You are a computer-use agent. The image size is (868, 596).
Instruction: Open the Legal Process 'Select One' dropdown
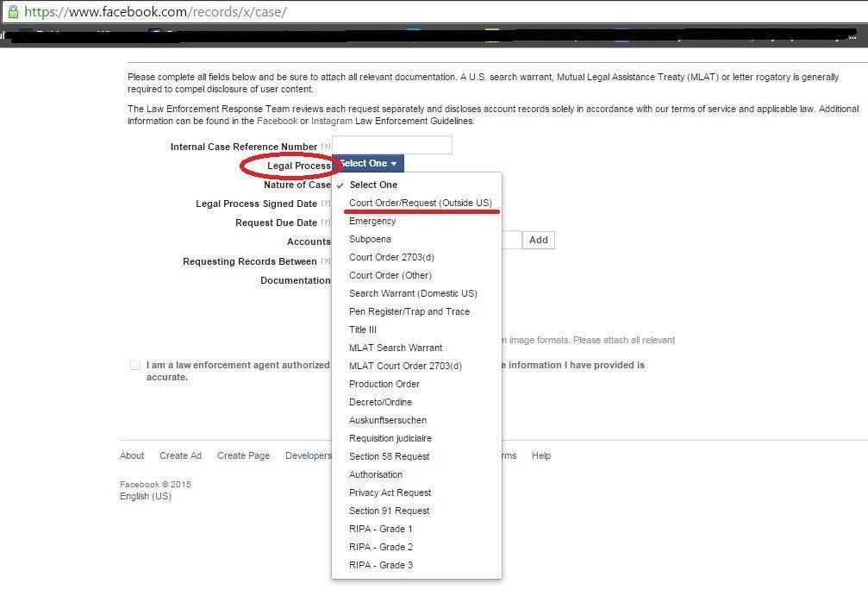pos(368,163)
